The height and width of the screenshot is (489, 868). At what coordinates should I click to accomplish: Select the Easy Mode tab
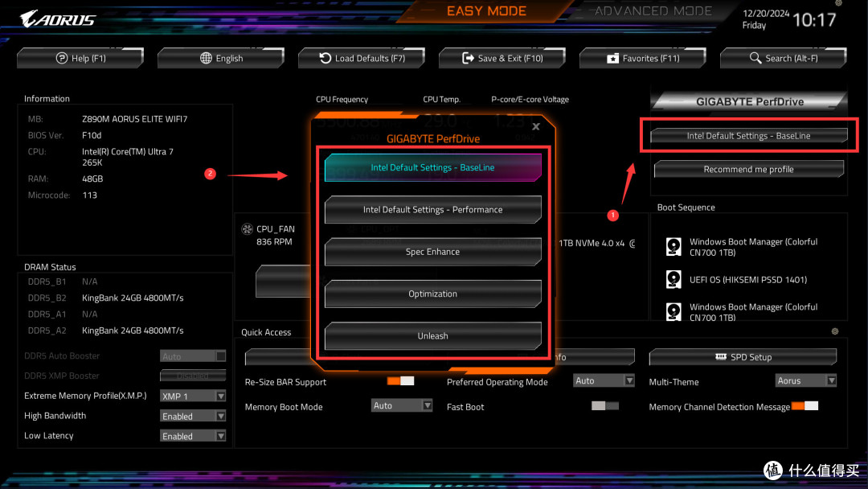click(x=486, y=11)
